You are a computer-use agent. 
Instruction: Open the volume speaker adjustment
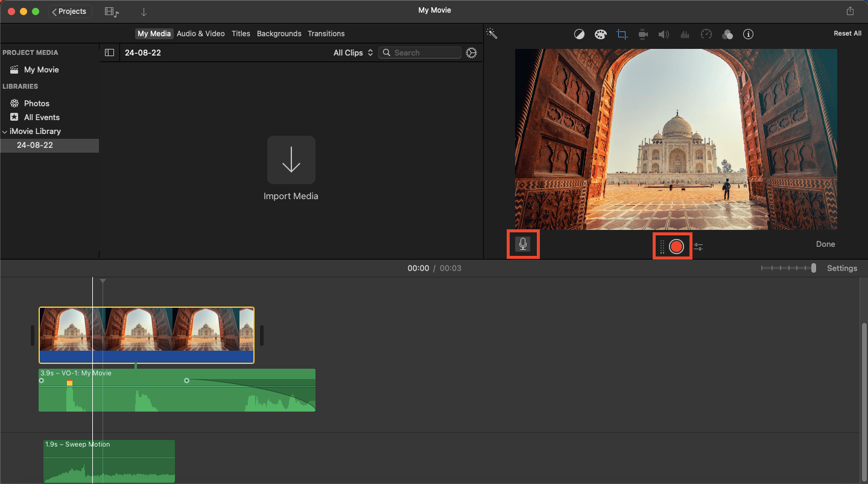point(664,34)
